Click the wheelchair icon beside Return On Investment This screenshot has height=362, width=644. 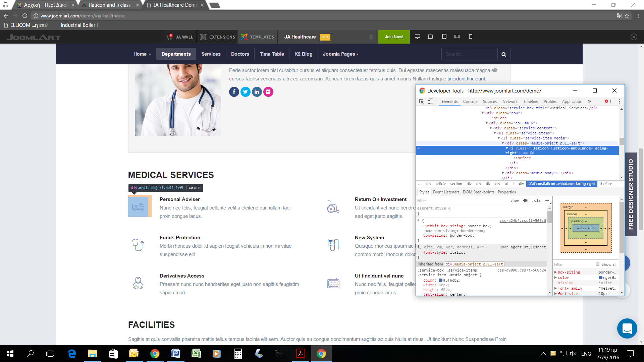(333, 206)
